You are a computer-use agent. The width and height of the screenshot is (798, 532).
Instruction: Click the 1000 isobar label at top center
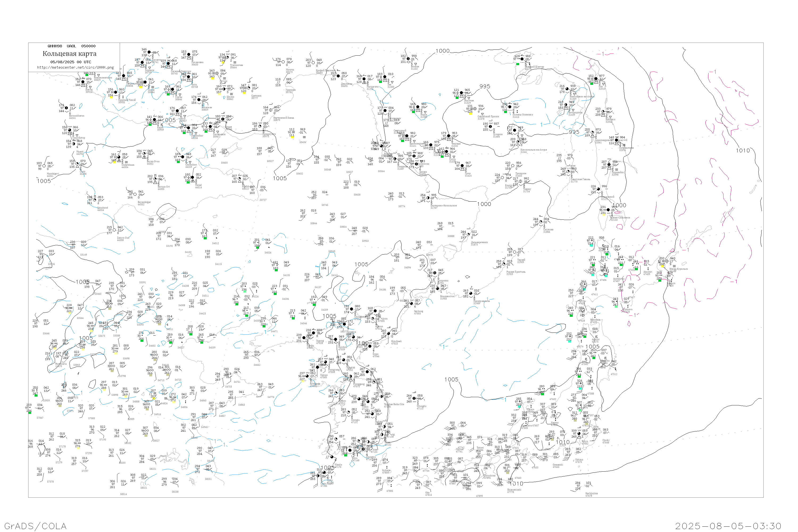[x=442, y=51]
